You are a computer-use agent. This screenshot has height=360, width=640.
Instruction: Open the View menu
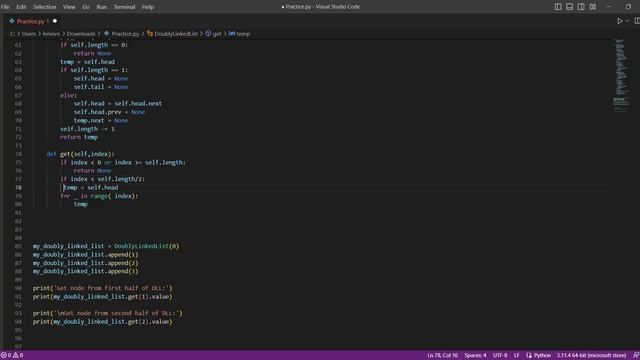(69, 7)
